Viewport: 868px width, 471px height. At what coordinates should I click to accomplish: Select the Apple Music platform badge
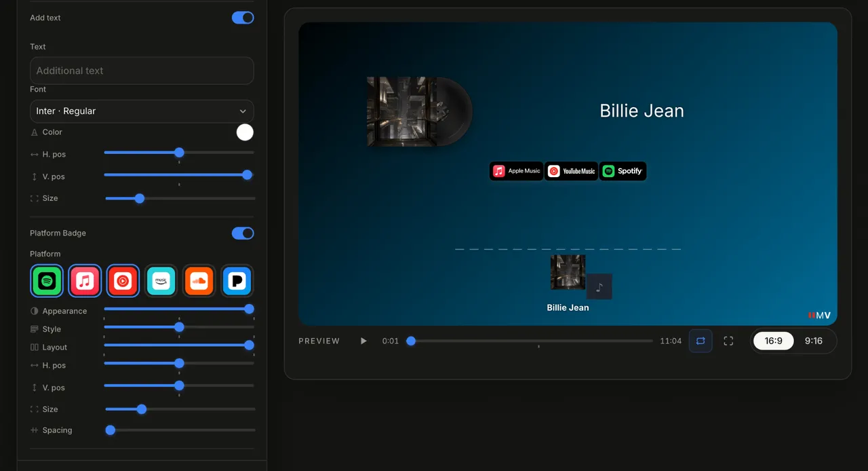pos(85,280)
